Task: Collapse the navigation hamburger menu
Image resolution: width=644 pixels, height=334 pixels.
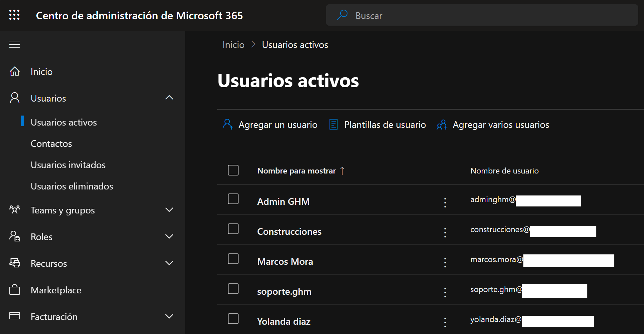Action: pos(15,45)
